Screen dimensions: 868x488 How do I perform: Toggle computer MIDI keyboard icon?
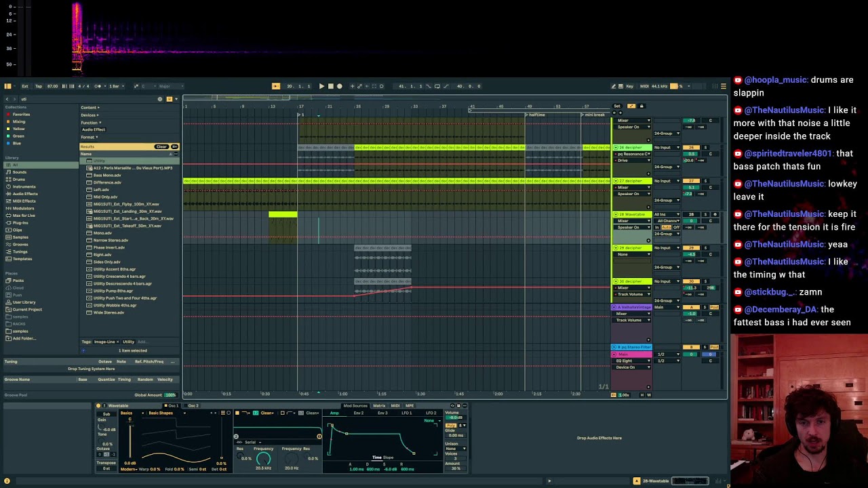621,86
